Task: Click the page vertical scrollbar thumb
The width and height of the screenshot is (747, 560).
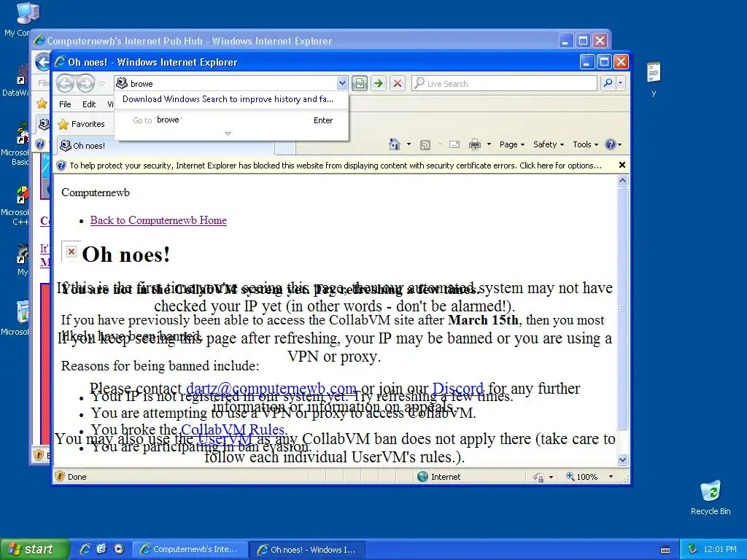Action: [622, 308]
